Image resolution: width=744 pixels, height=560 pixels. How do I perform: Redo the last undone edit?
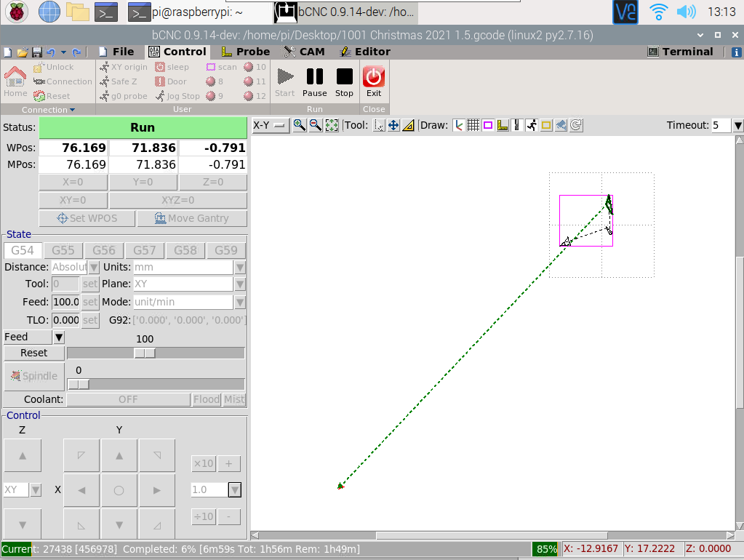[76, 52]
